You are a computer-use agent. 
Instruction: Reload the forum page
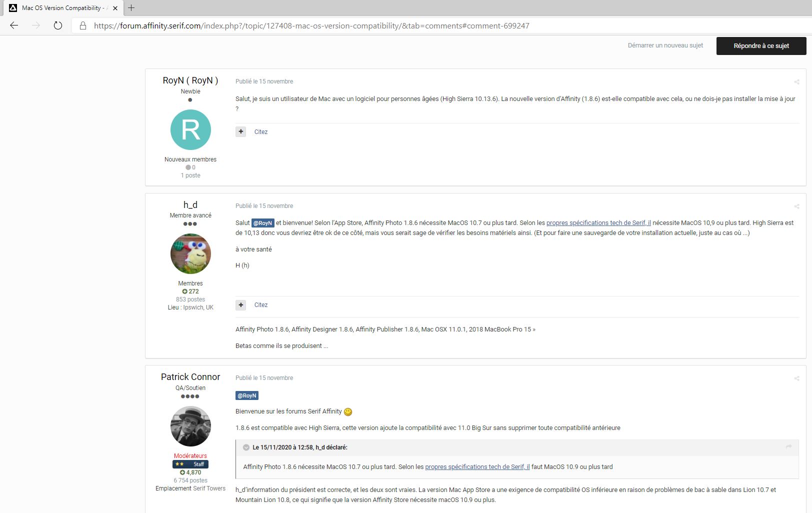point(58,25)
